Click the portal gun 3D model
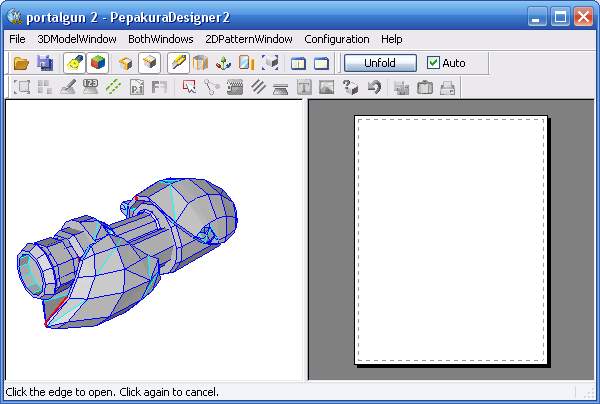The height and width of the screenshot is (404, 600). [126, 253]
